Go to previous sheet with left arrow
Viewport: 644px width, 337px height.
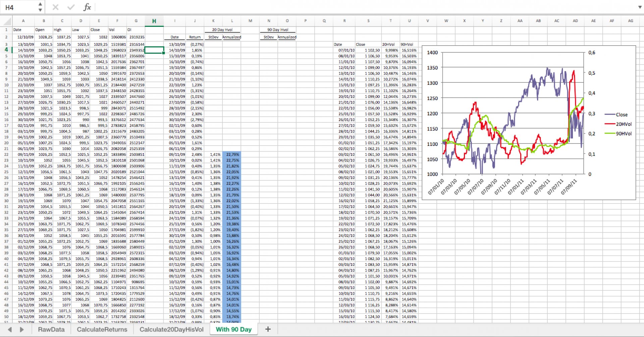click(10, 330)
